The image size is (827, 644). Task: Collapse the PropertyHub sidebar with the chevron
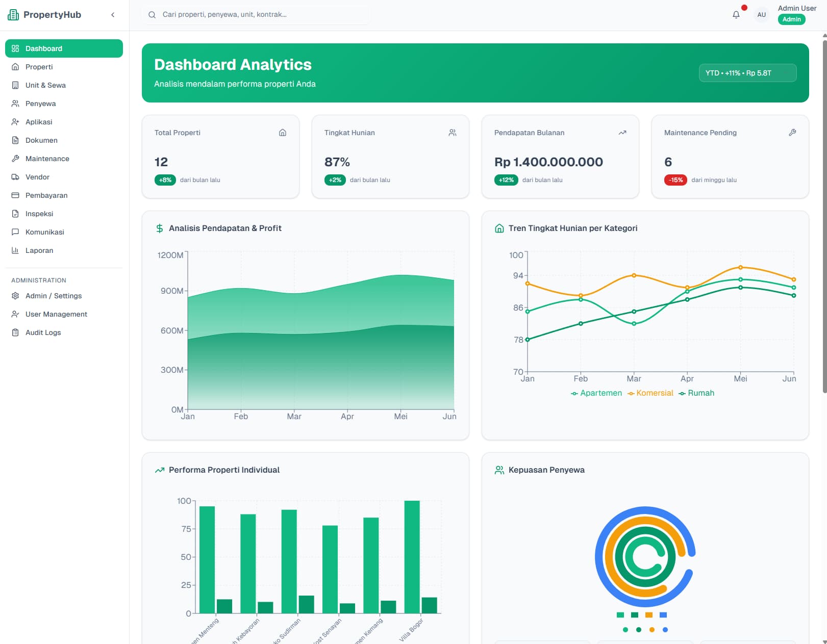[x=113, y=14]
